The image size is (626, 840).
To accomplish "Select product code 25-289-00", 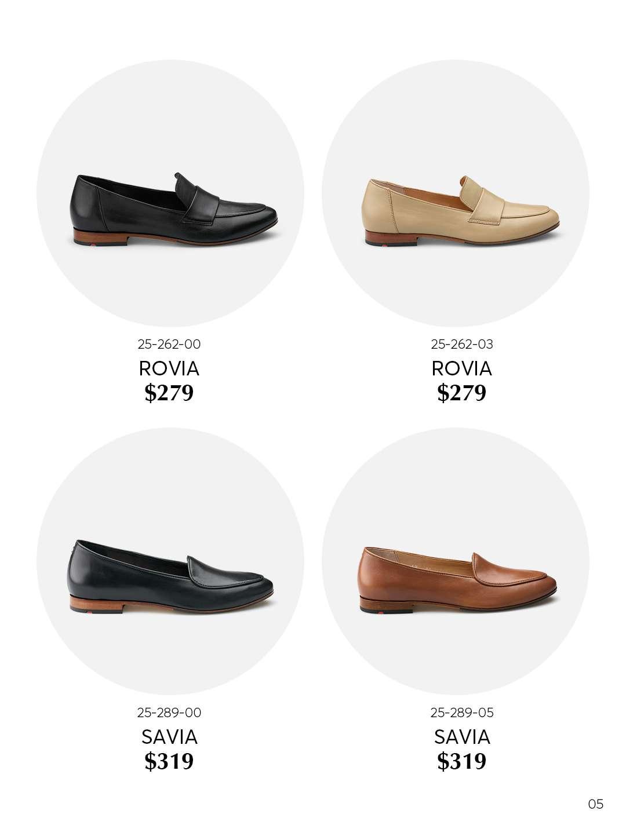I will pos(169,713).
